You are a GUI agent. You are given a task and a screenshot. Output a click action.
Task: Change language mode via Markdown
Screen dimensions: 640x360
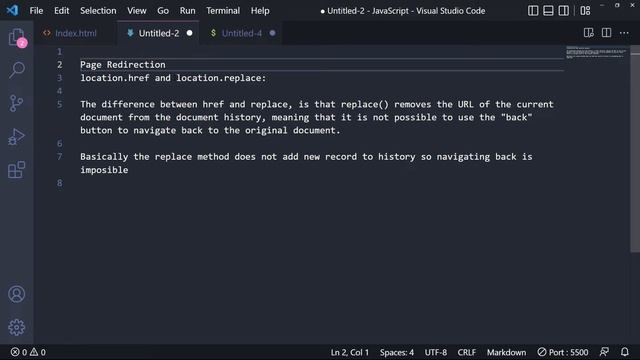(506, 352)
